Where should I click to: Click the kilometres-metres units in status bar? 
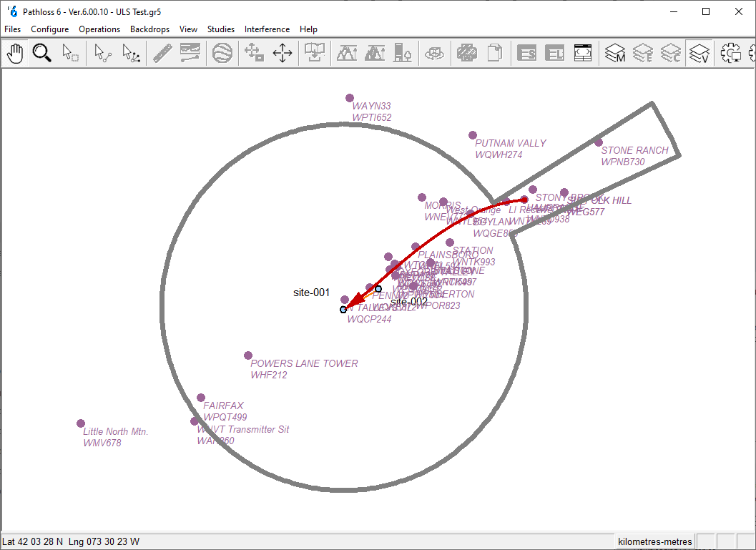[x=655, y=541]
